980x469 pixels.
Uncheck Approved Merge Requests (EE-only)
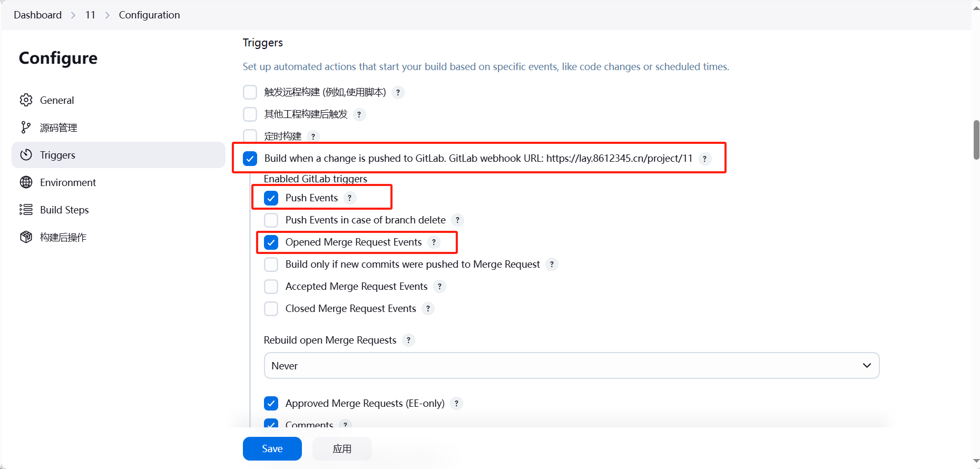(x=271, y=404)
